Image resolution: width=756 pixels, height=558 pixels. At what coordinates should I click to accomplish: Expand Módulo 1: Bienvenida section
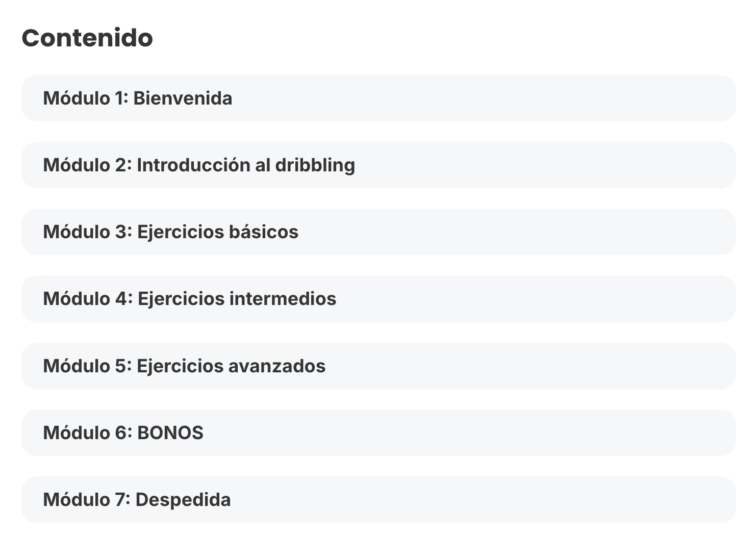coord(378,98)
